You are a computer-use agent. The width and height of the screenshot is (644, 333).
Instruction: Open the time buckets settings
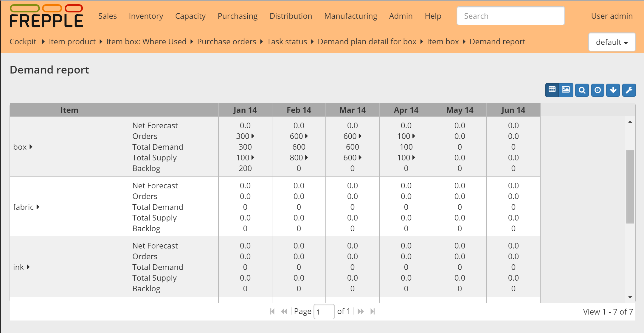598,90
